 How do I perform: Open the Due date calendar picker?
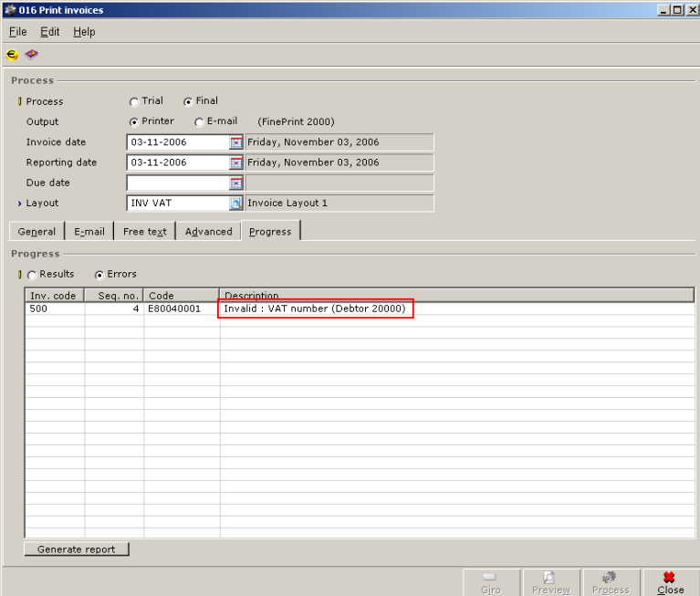pos(236,183)
